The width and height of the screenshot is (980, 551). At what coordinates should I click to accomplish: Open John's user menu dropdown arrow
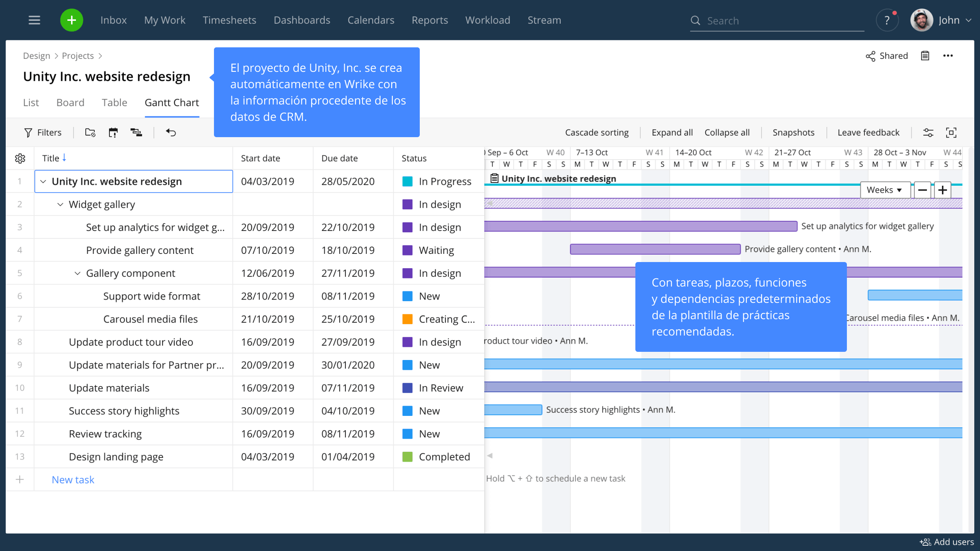pyautogui.click(x=969, y=20)
